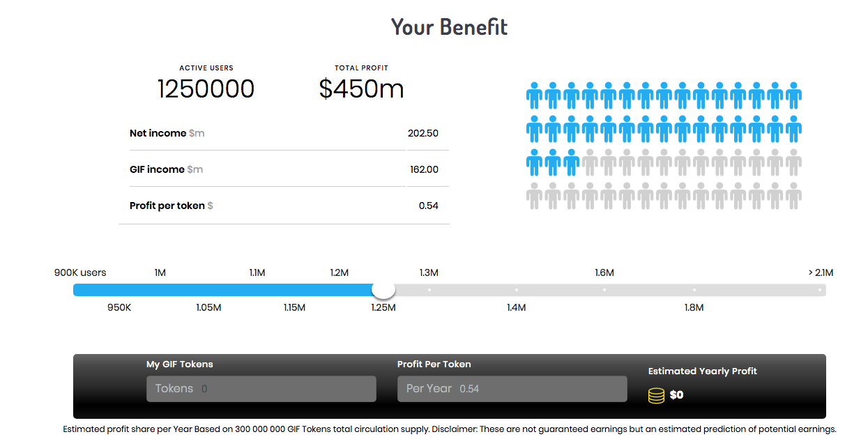The height and width of the screenshot is (446, 868).
Task: Click the Profit Per Token input field
Action: coord(512,389)
